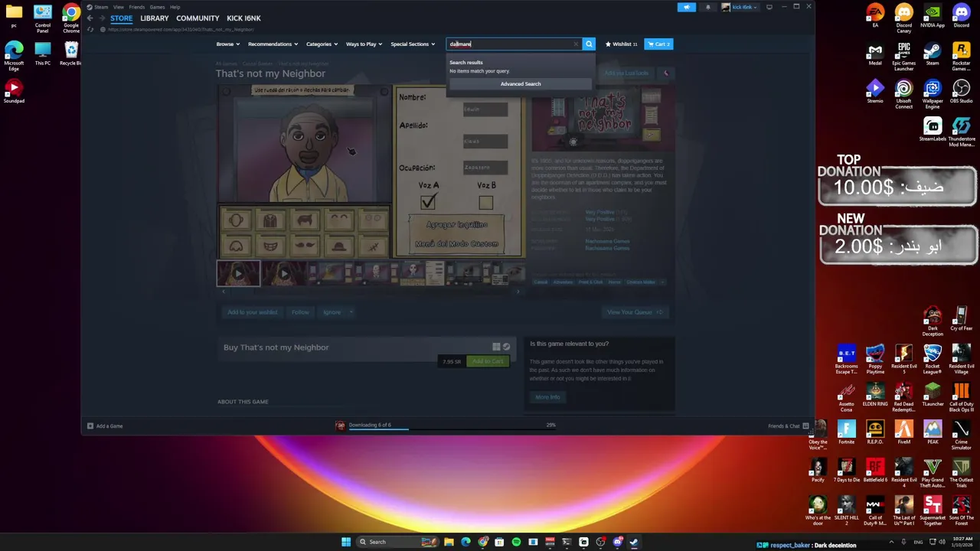The height and width of the screenshot is (551, 980).
Task: Expand the Recommendations dropdown
Action: [x=273, y=44]
